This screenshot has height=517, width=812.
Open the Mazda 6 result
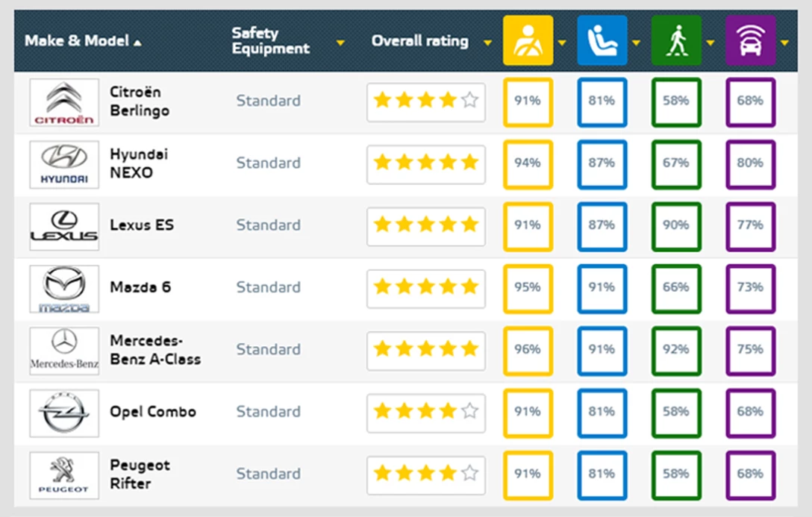point(140,287)
